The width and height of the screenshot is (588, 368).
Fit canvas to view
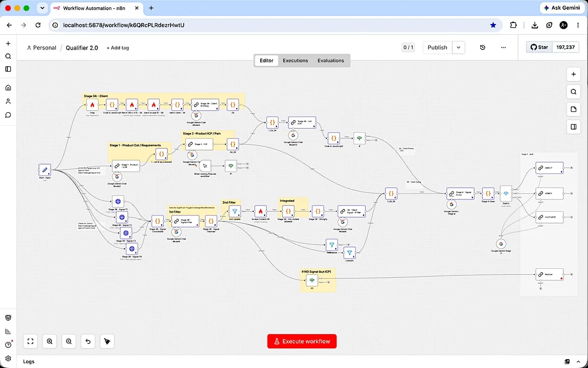[x=31, y=341]
